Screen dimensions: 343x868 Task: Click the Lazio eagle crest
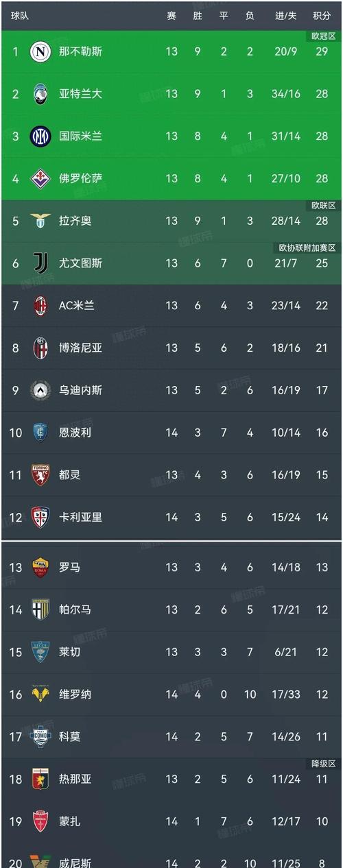click(40, 221)
